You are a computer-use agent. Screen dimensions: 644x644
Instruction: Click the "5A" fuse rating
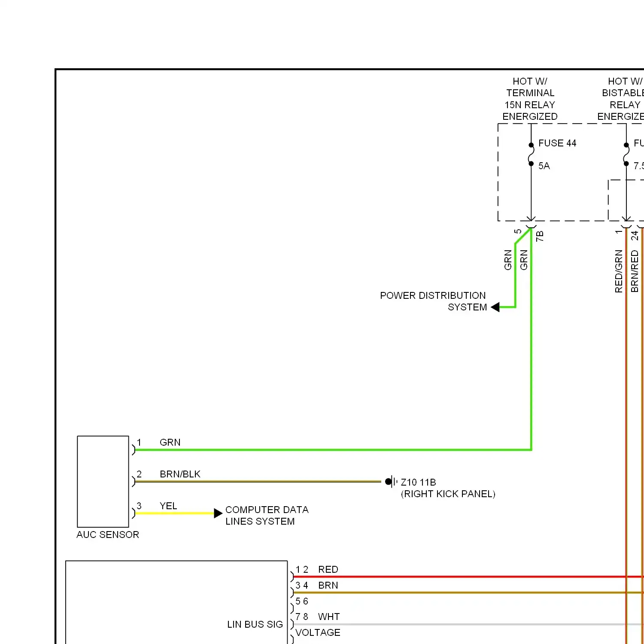[544, 166]
